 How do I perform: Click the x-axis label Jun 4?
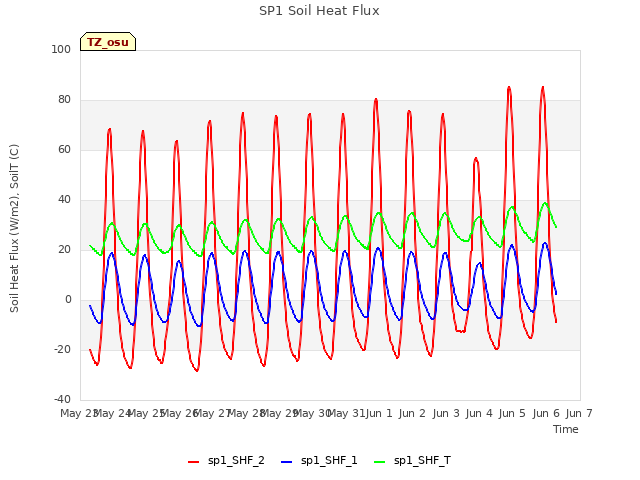(x=479, y=413)
